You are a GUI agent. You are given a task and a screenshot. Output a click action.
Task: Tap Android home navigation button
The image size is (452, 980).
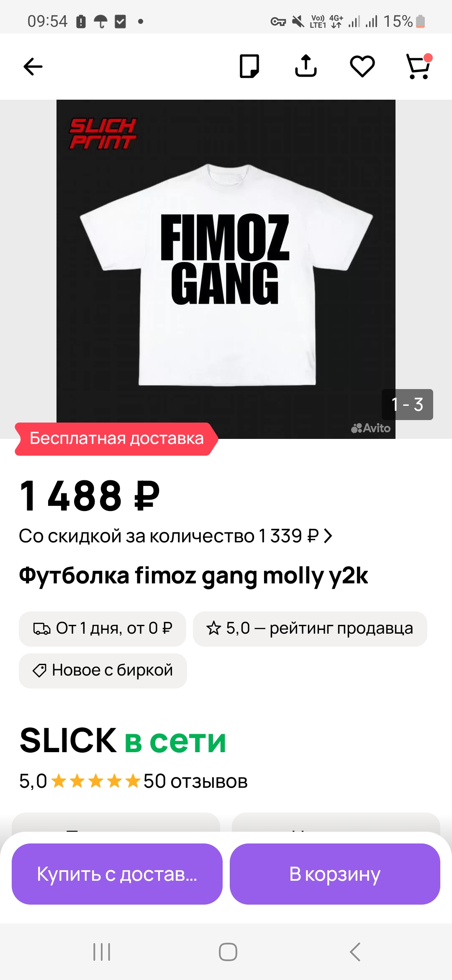[x=228, y=952]
